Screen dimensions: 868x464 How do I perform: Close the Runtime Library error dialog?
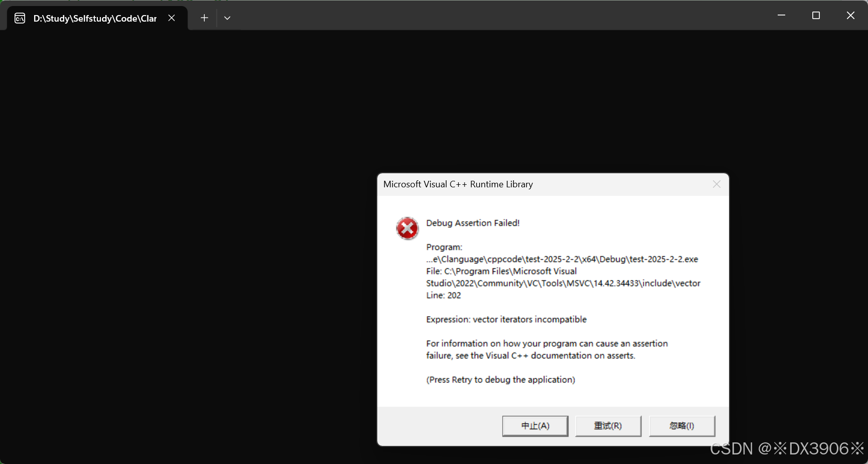coord(716,184)
